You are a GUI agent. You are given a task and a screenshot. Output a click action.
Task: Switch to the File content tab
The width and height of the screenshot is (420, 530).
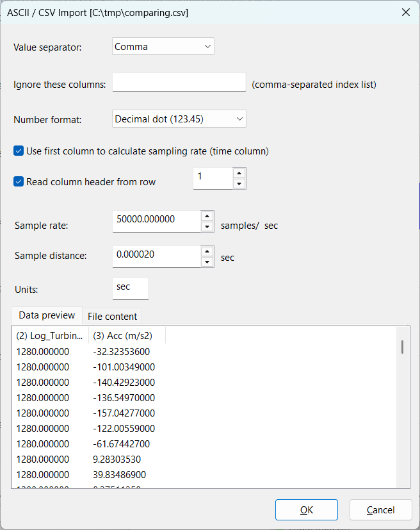112,316
